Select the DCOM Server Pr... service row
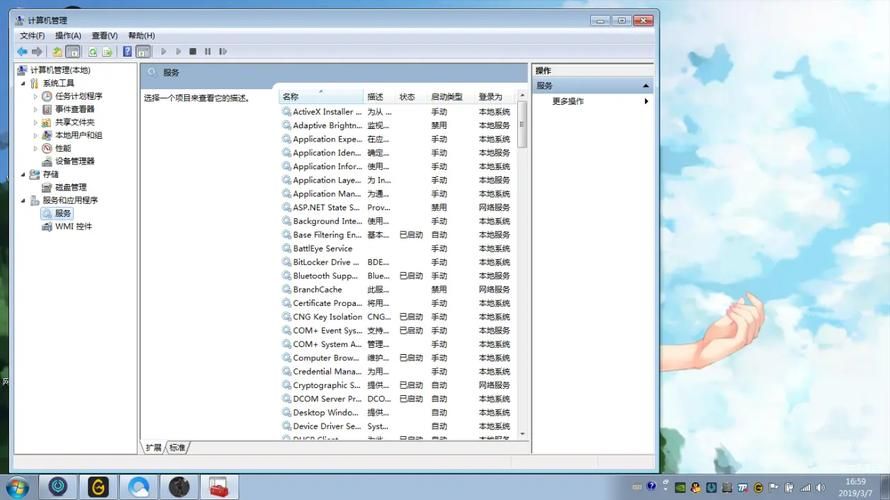The image size is (890, 500). point(398,399)
